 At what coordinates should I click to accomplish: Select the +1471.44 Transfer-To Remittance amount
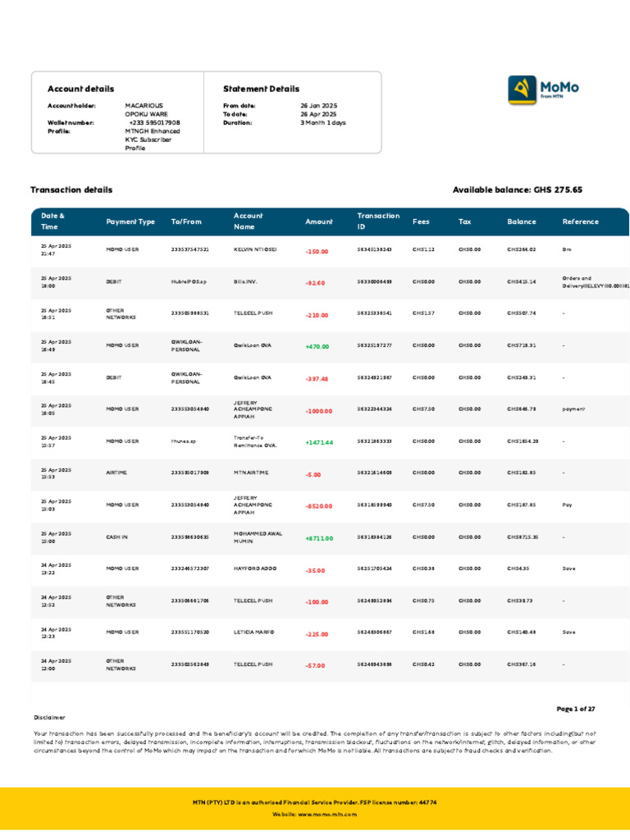tap(319, 442)
